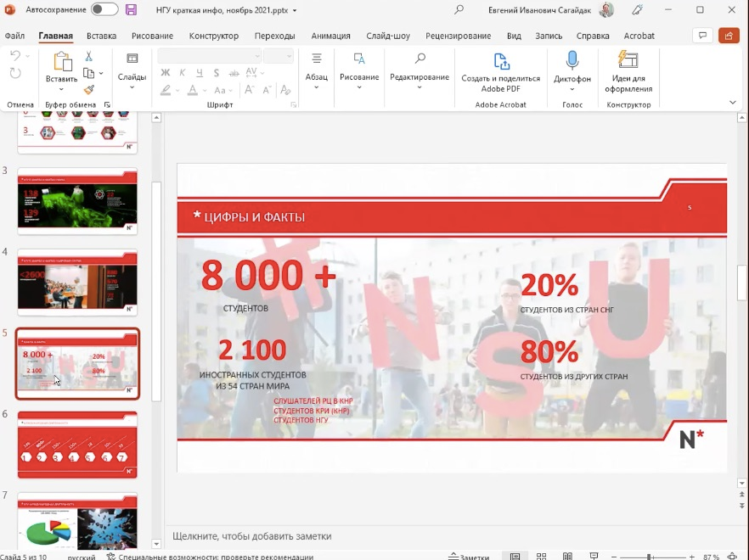The width and height of the screenshot is (749, 560).
Task: Switch to the Insert ribbon tab
Action: [x=101, y=36]
